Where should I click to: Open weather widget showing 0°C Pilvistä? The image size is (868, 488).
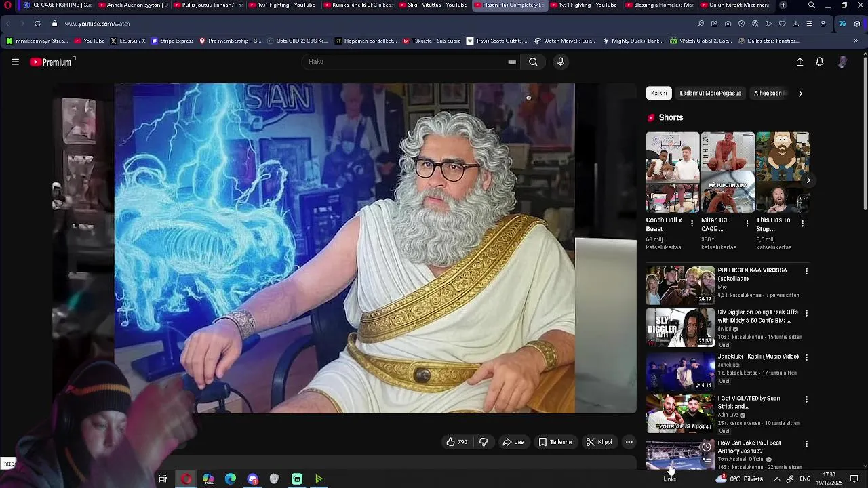point(739,479)
